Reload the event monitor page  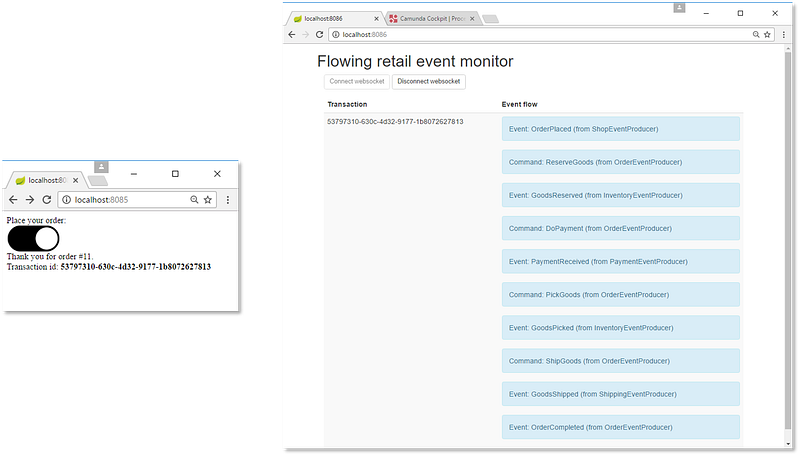coord(318,34)
